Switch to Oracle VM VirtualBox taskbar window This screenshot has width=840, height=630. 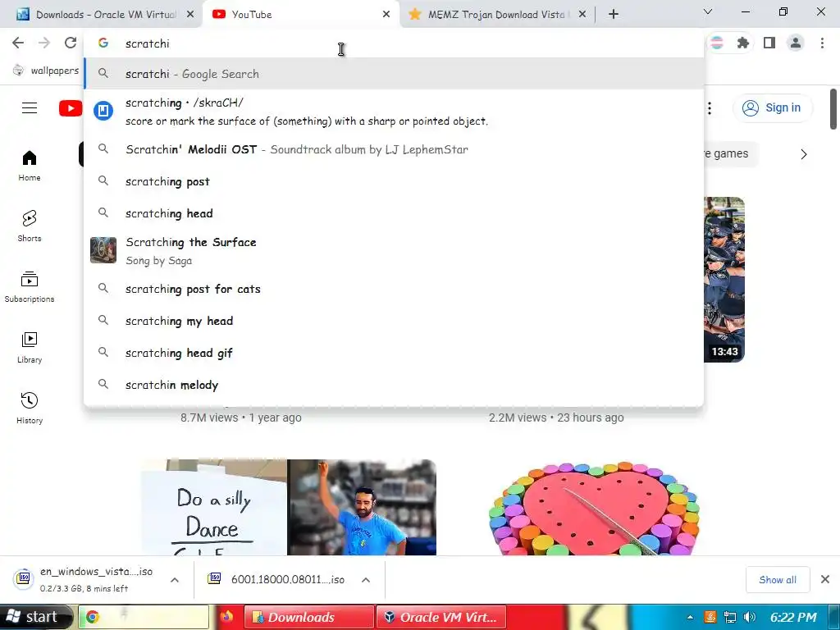(441, 617)
